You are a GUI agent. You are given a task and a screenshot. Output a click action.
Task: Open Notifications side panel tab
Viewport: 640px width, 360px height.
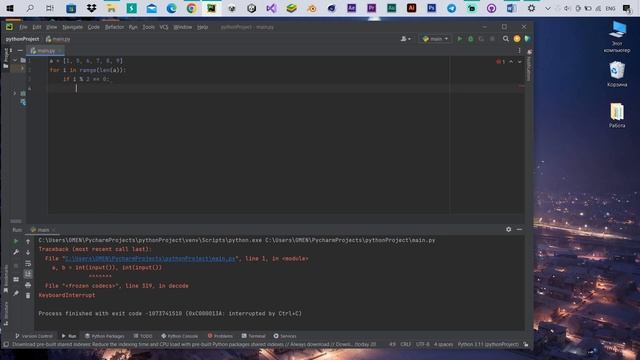pos(529,65)
